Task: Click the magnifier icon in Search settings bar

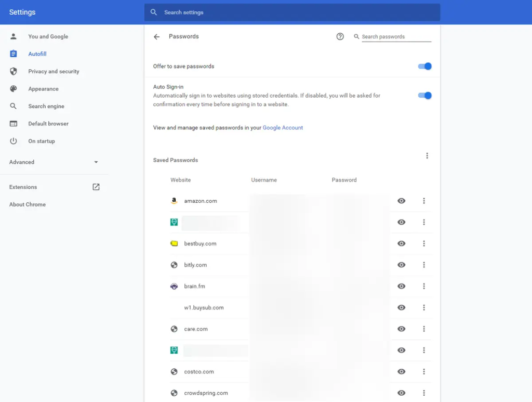Action: point(154,12)
